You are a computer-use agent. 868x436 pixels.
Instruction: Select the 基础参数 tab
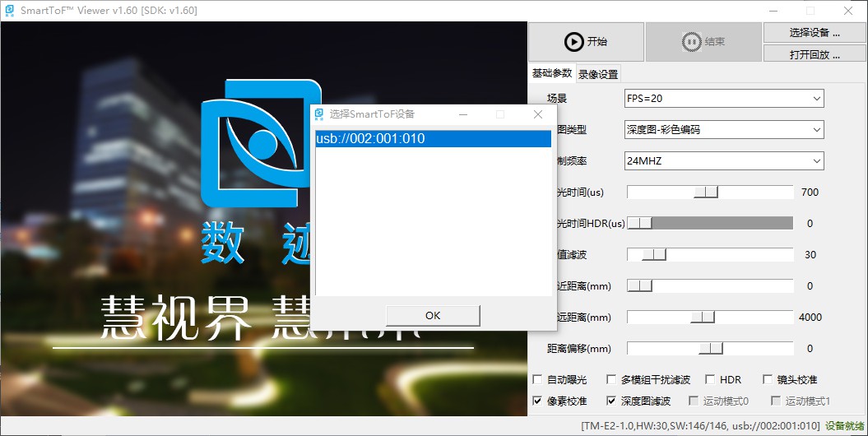[552, 73]
